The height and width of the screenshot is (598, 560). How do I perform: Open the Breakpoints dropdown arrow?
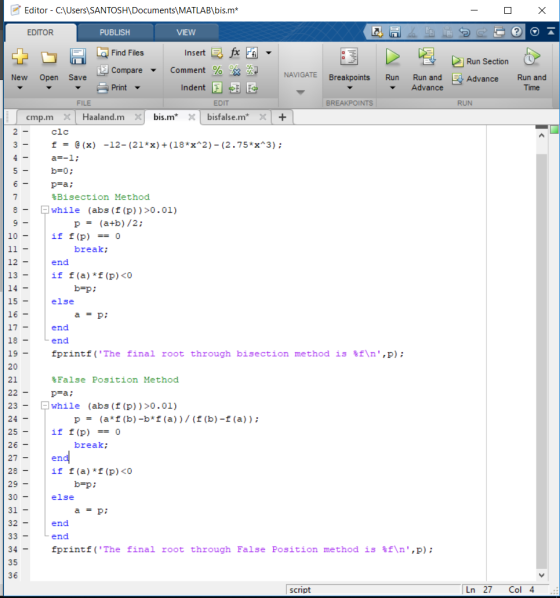click(349, 88)
